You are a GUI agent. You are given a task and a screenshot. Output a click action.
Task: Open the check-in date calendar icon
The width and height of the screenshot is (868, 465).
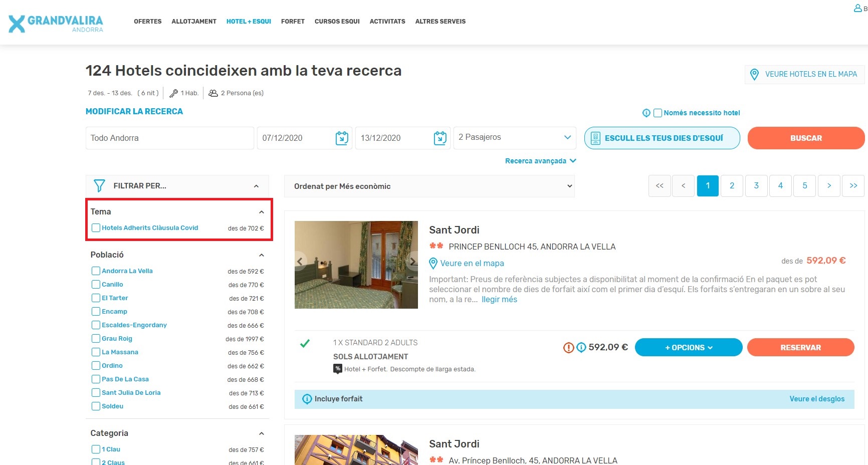coord(342,138)
